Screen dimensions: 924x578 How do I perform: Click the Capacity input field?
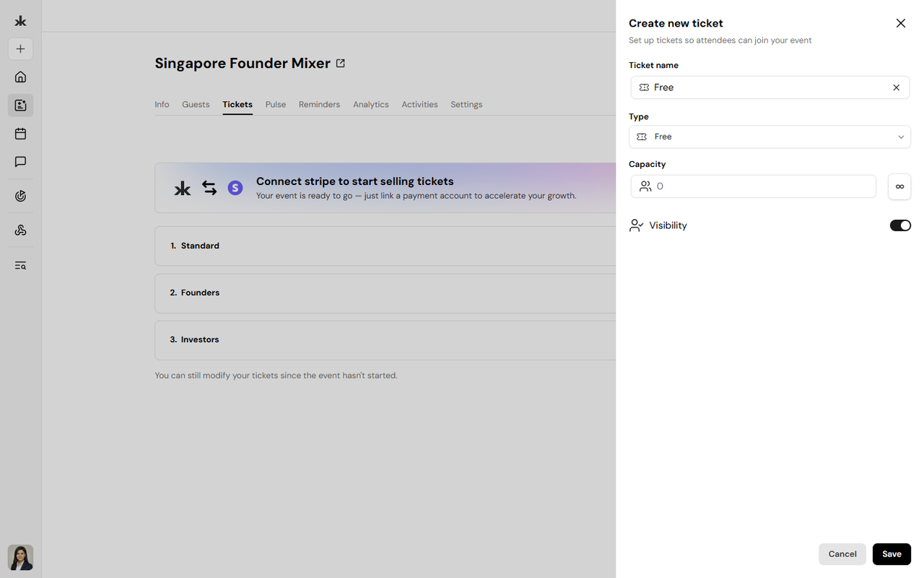pyautogui.click(x=754, y=186)
